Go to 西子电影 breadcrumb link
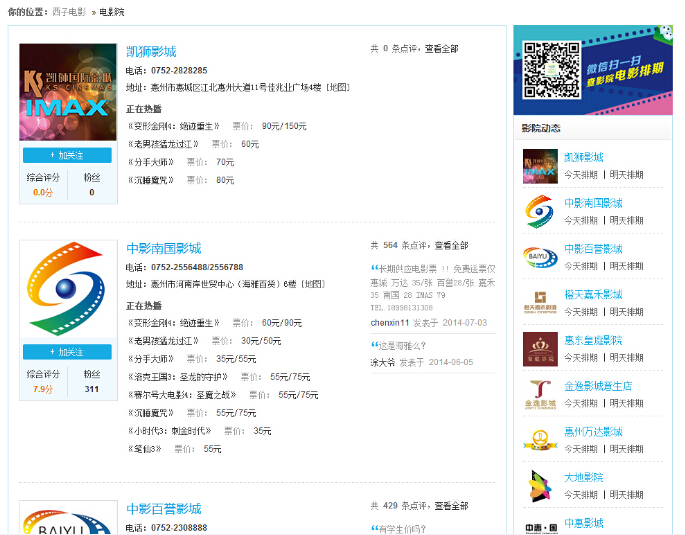Screen dimensions: 685x535 point(69,12)
